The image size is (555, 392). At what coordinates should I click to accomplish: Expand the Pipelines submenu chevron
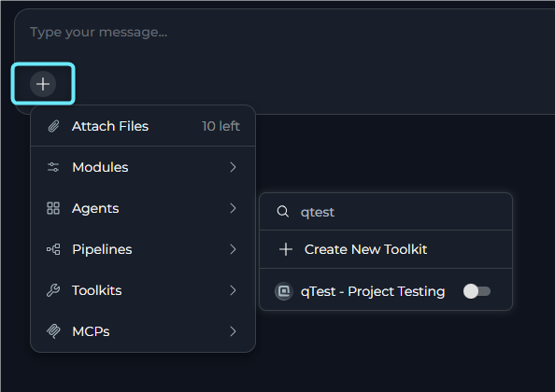click(233, 249)
